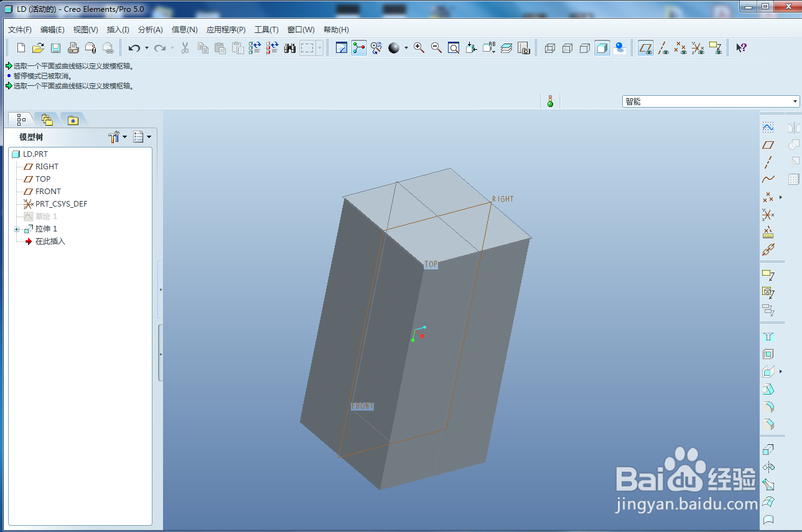This screenshot has width=802, height=532.
Task: Toggle datum planes visibility
Action: coord(646,48)
